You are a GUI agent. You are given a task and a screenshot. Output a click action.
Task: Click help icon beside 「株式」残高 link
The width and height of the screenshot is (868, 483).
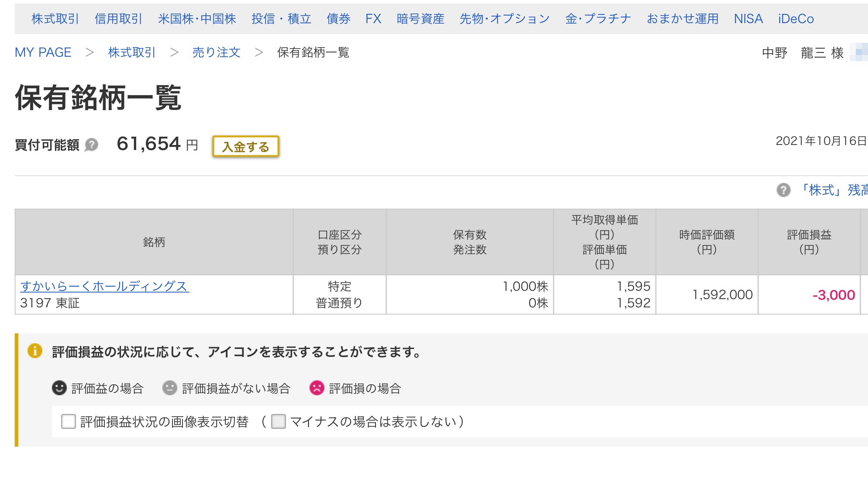(783, 190)
